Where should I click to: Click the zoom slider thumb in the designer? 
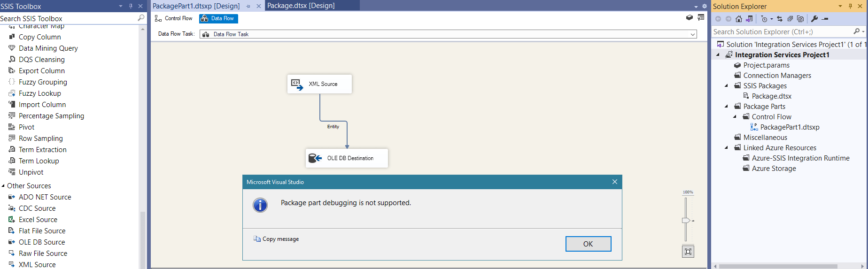point(686,221)
